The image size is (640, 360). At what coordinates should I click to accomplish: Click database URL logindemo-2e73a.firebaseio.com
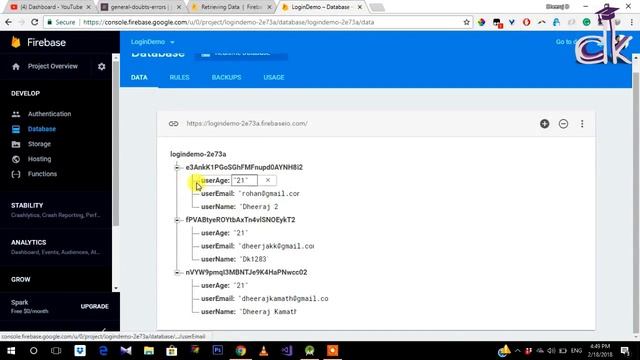tap(247, 123)
